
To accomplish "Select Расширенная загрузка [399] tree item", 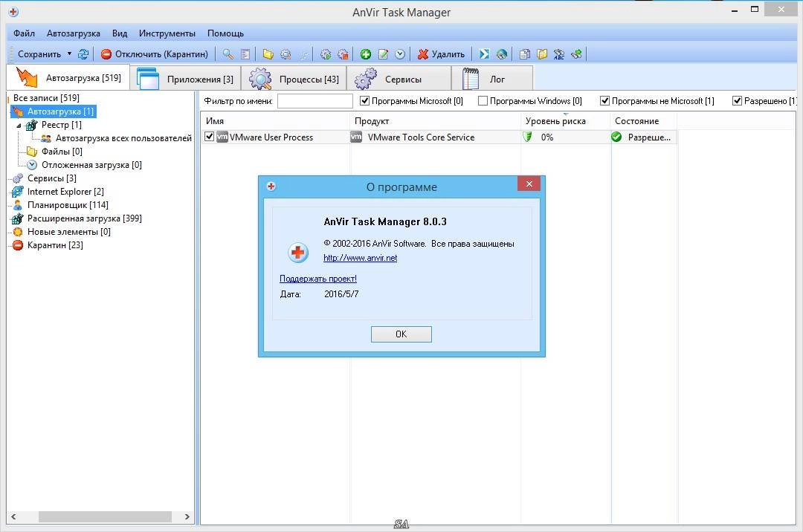I will click(x=85, y=218).
